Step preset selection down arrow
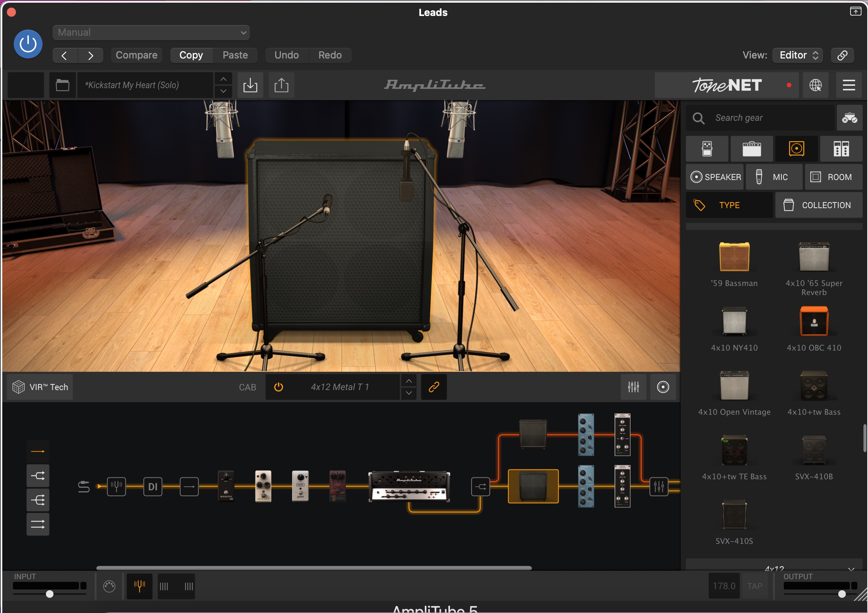This screenshot has width=868, height=613. 223,91
